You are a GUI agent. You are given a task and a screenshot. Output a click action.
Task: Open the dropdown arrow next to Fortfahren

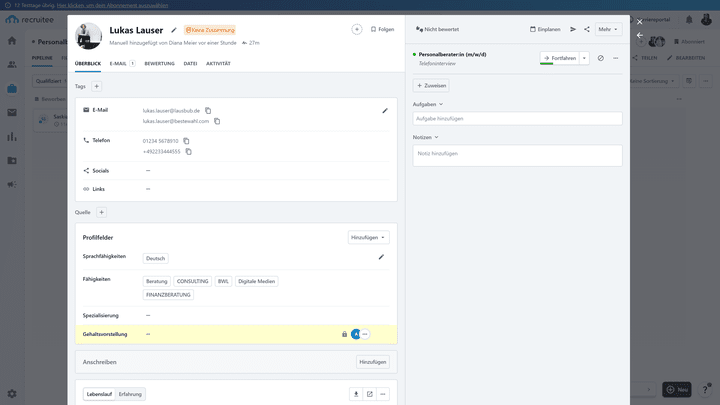point(584,58)
